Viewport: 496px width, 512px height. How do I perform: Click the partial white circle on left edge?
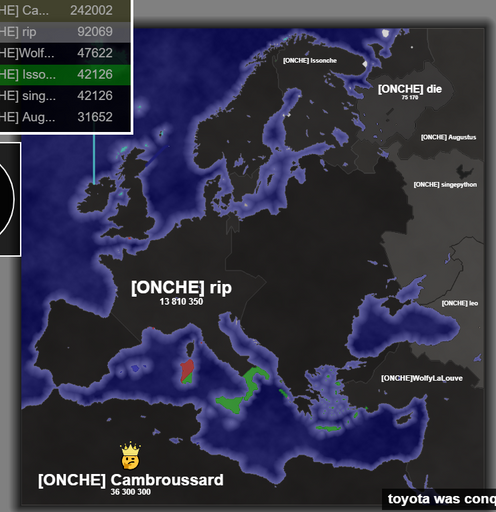(6, 199)
